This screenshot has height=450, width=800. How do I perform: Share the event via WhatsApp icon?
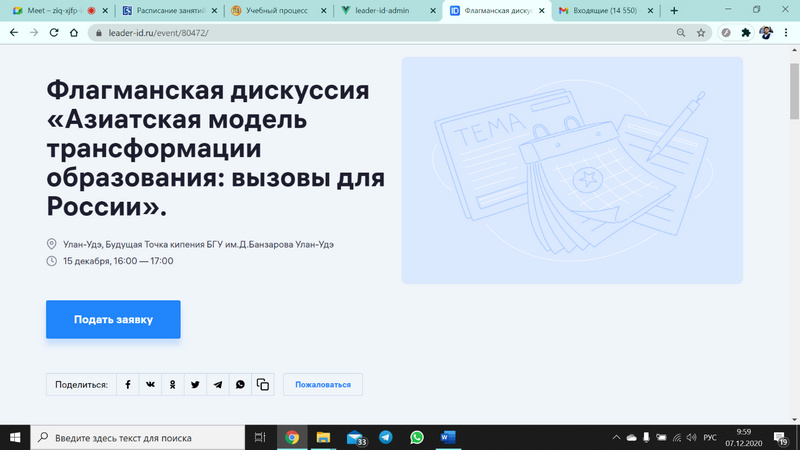point(240,385)
